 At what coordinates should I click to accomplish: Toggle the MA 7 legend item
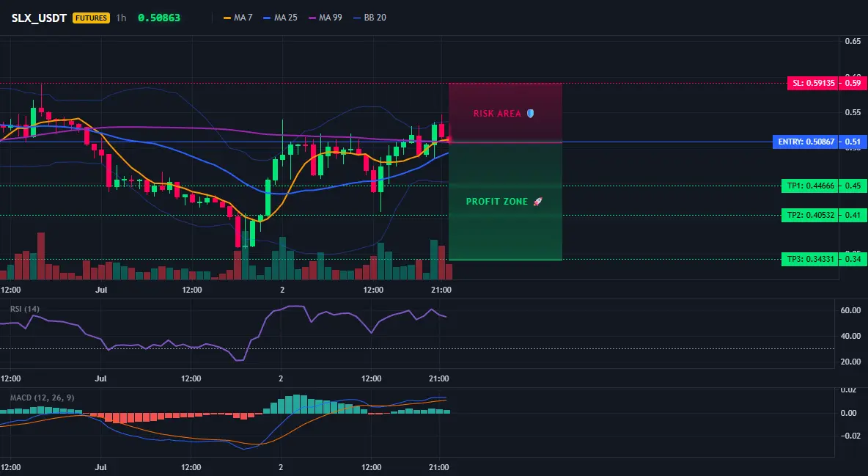click(238, 18)
